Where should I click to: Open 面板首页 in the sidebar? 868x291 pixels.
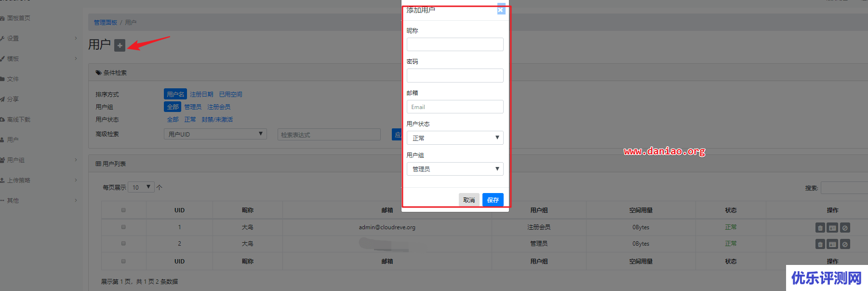[x=18, y=18]
